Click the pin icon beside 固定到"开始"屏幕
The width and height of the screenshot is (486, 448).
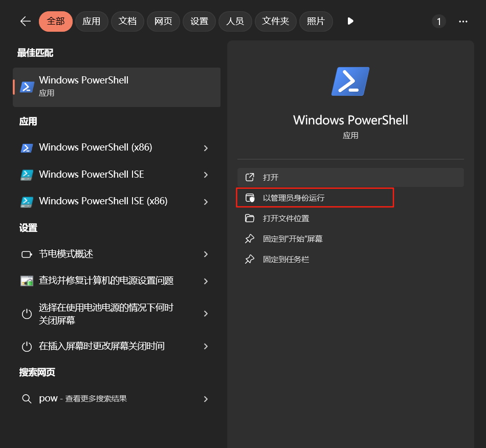pyautogui.click(x=250, y=239)
